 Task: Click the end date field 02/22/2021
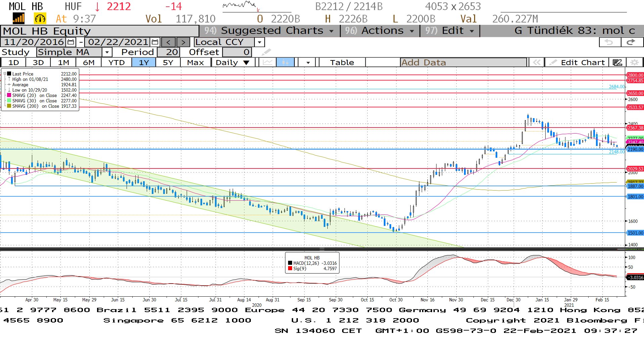click(x=118, y=42)
